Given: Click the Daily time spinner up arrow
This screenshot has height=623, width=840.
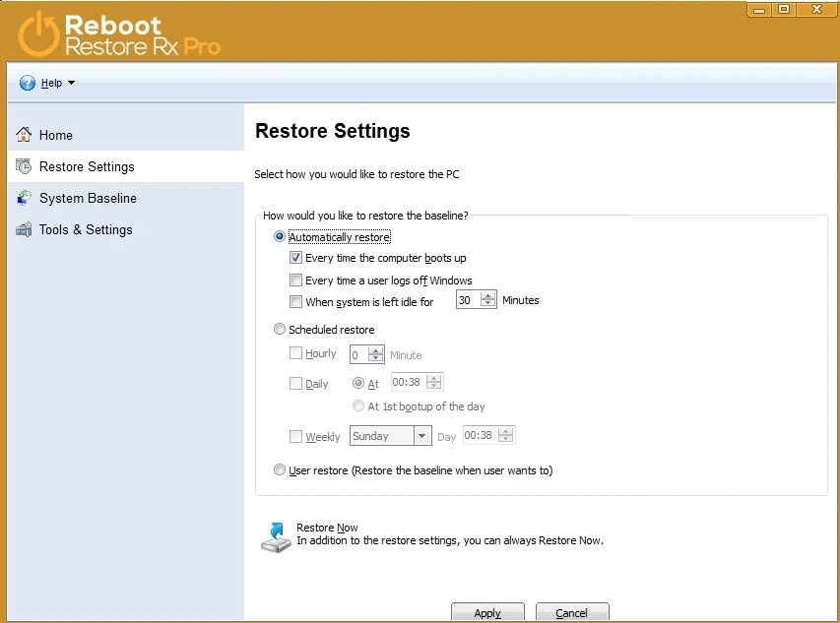Looking at the screenshot, I should point(434,378).
